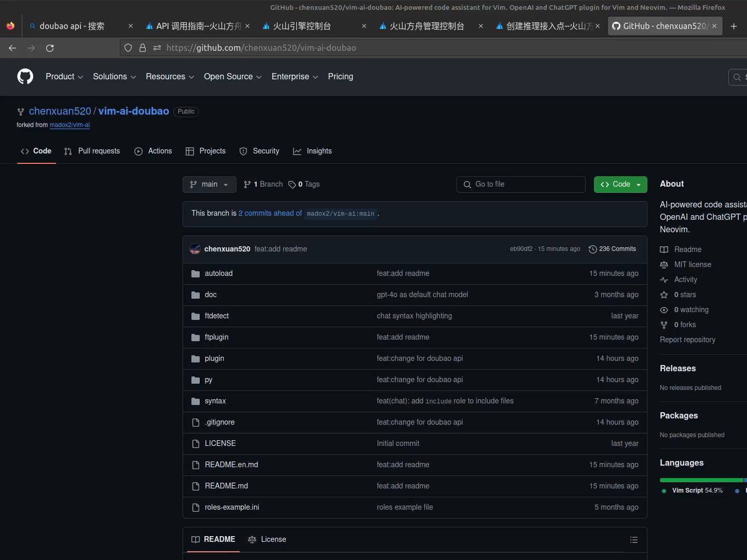Click the book icon beside Readme

(x=664, y=249)
